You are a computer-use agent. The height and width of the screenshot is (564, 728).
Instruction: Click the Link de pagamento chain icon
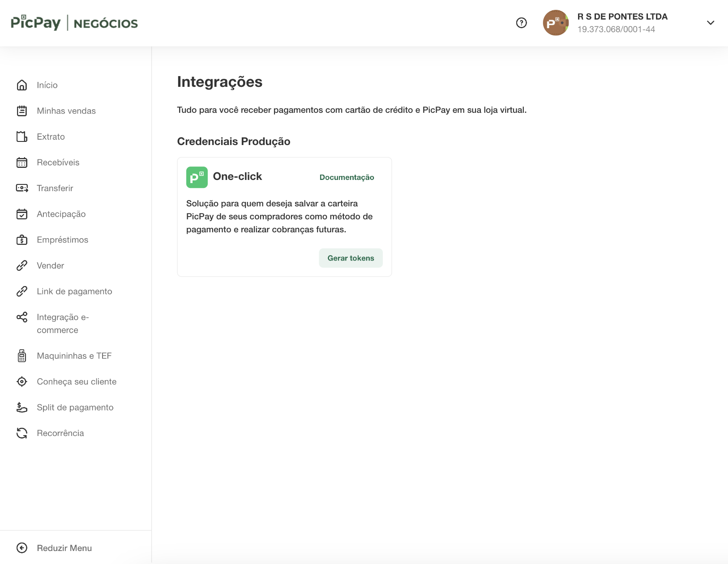[x=22, y=291]
